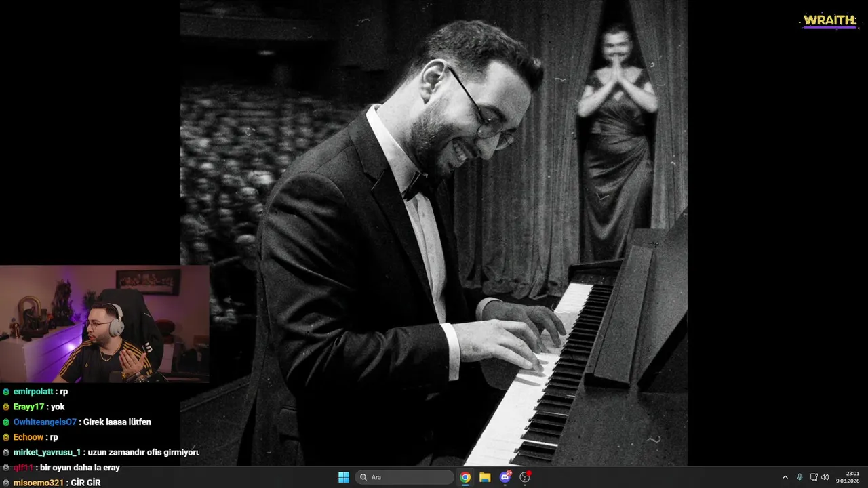
Task: Open Google Chrome from the taskbar
Action: point(465,477)
